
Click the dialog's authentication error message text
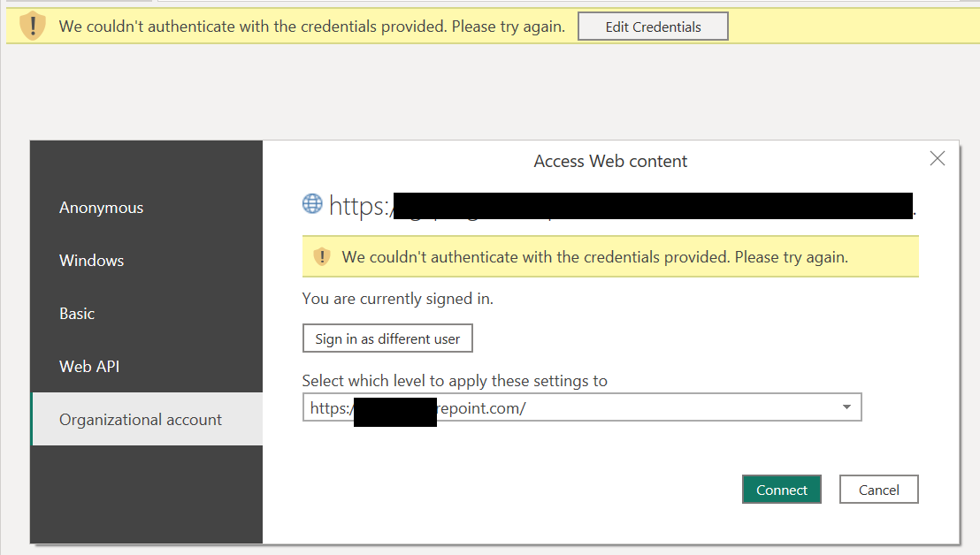595,257
